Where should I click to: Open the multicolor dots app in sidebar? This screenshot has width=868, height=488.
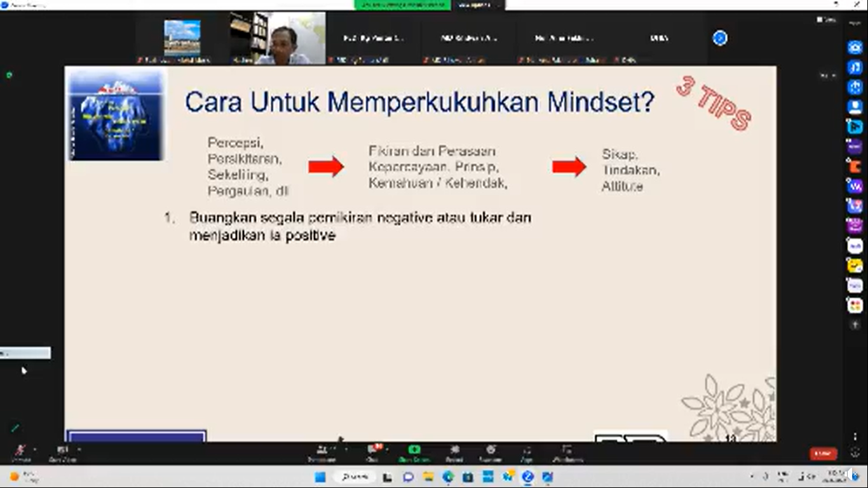pos(855,306)
